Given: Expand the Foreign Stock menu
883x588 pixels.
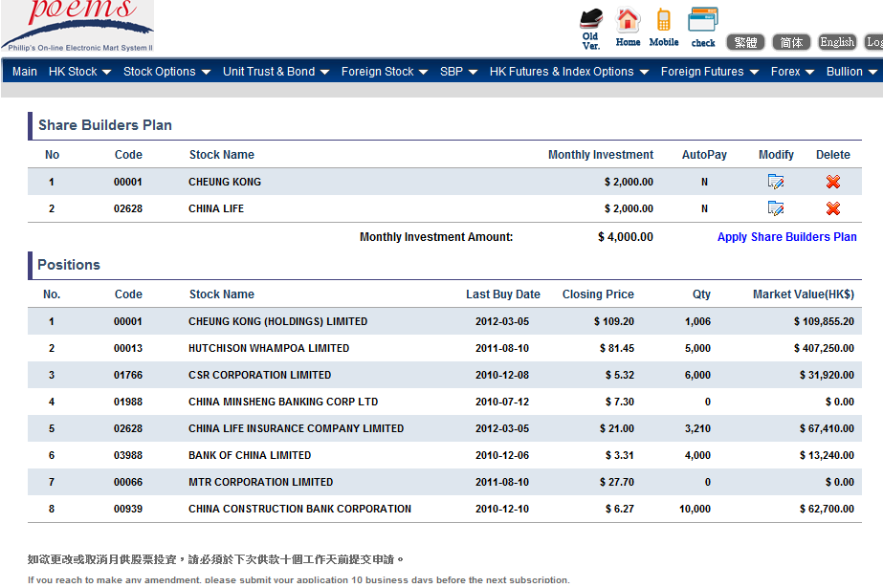Looking at the screenshot, I should [x=385, y=72].
